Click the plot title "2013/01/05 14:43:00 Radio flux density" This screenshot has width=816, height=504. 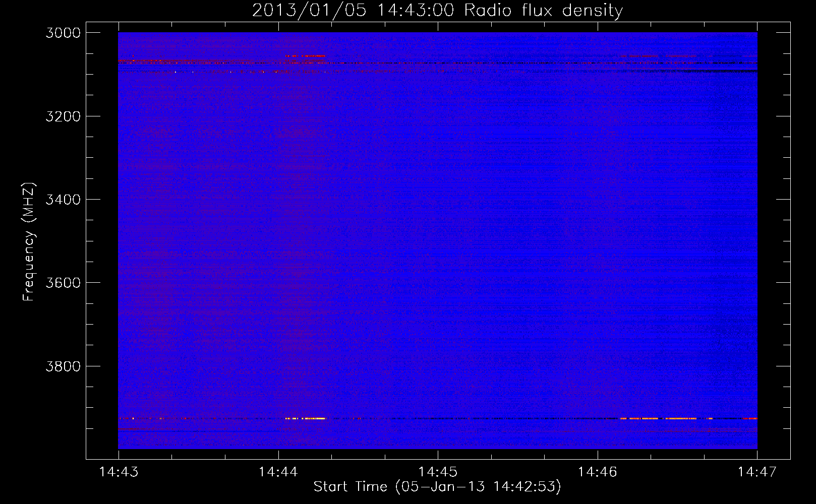tap(437, 11)
